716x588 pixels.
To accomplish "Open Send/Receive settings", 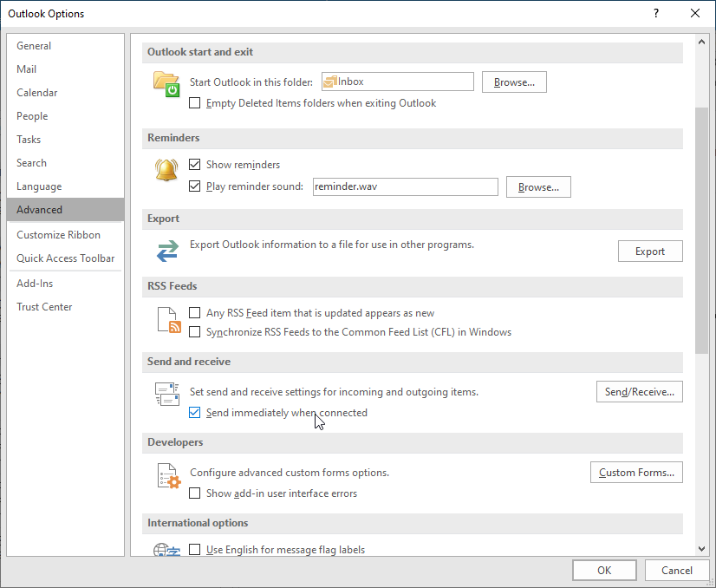I will coord(640,392).
